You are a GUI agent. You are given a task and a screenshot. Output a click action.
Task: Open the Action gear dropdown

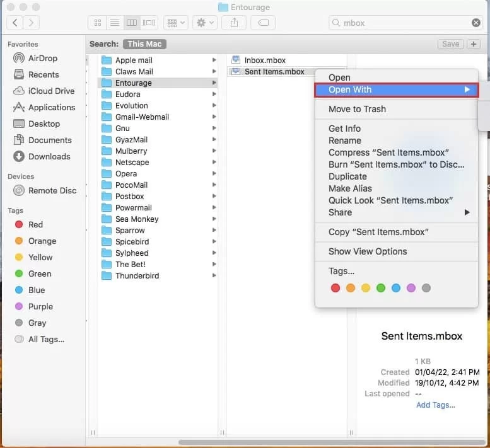(205, 23)
